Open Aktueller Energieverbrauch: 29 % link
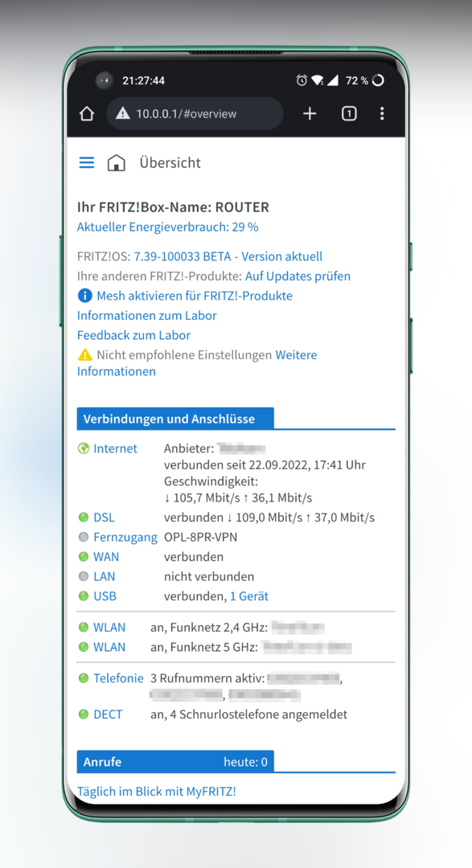 167,227
